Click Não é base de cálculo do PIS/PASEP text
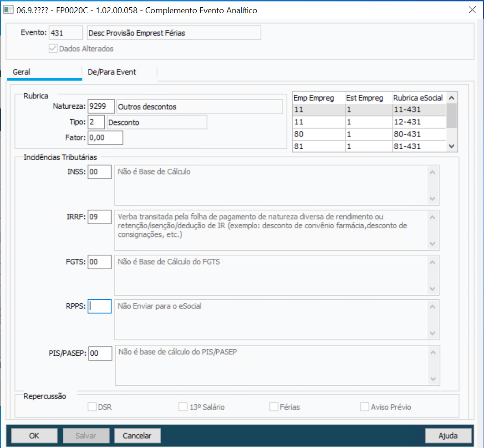The width and height of the screenshot is (484, 448). coord(178,352)
